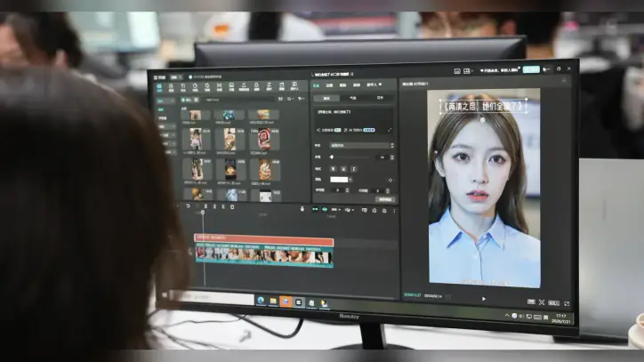
Task: Toggle Underline text style button
Action: click(x=343, y=169)
